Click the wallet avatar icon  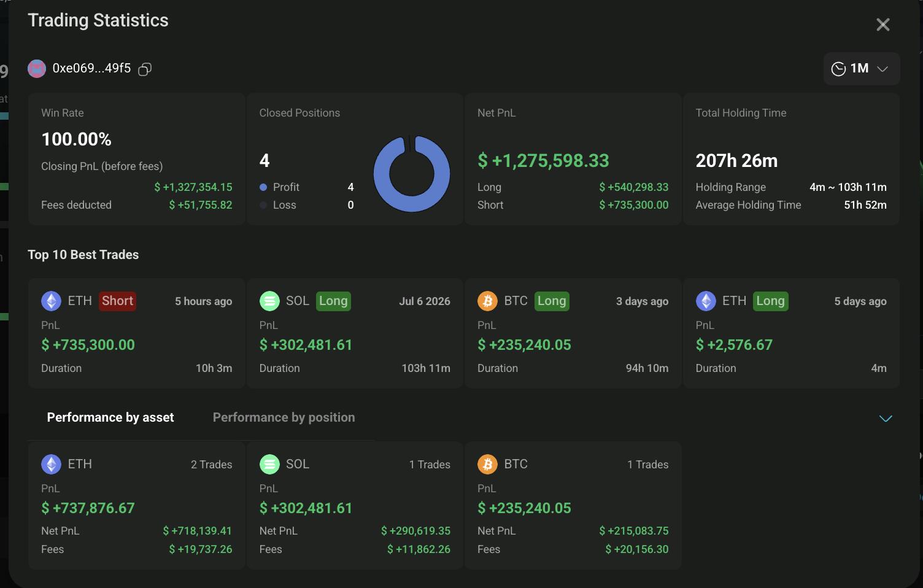37,69
